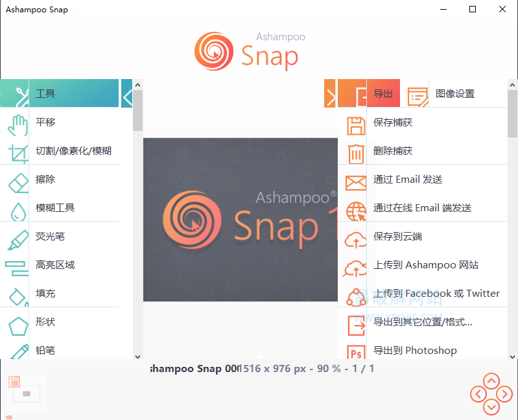Screen dimensions: 518x420
Task: Click left tools panel scroll up arrow
Action: [137, 85]
